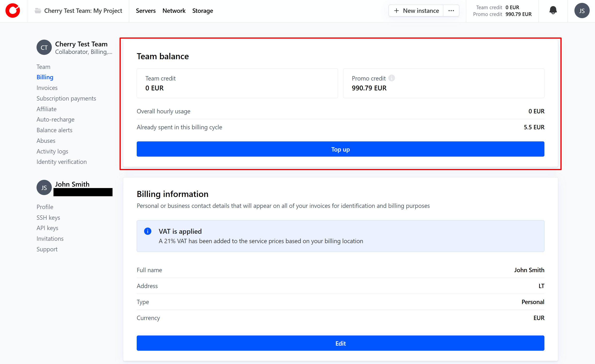
Task: Open the JS user avatar menu
Action: point(582,11)
